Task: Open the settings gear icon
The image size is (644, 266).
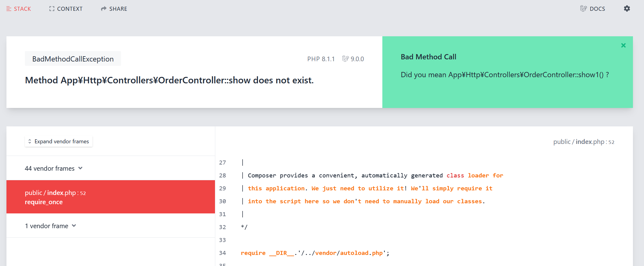Action: [627, 9]
